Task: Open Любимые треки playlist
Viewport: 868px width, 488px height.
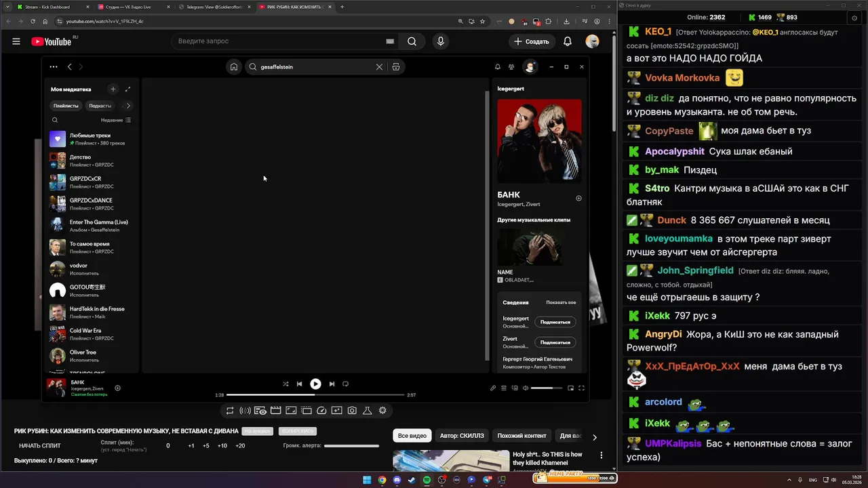Action: tap(92, 139)
